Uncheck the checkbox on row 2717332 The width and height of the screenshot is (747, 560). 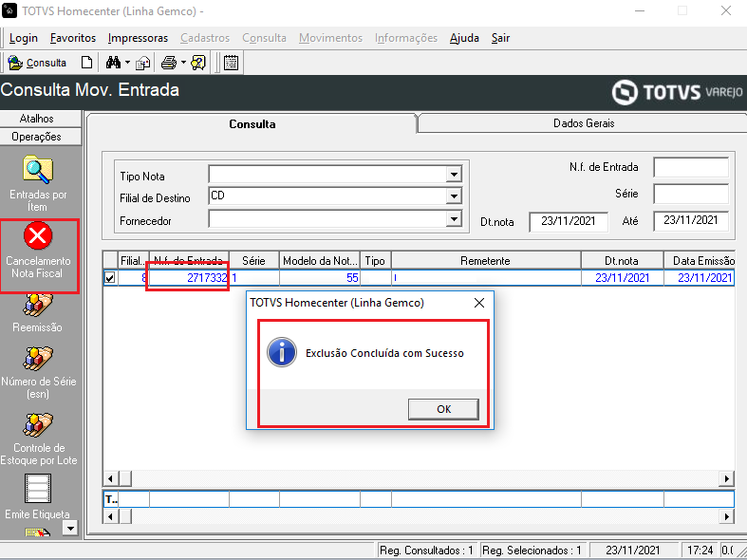click(110, 277)
